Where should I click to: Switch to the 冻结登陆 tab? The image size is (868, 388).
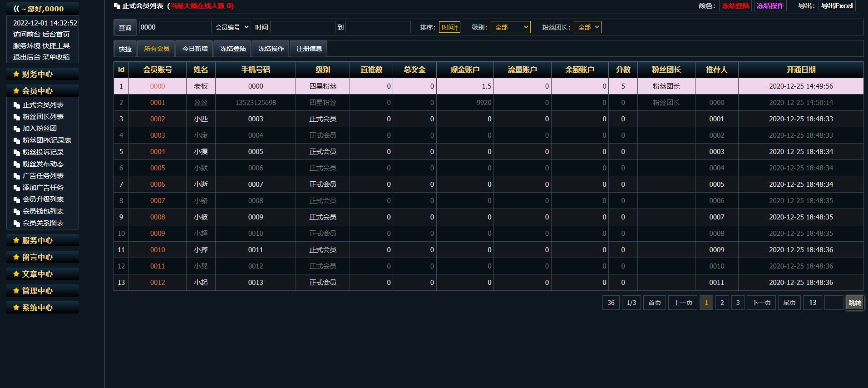(233, 49)
